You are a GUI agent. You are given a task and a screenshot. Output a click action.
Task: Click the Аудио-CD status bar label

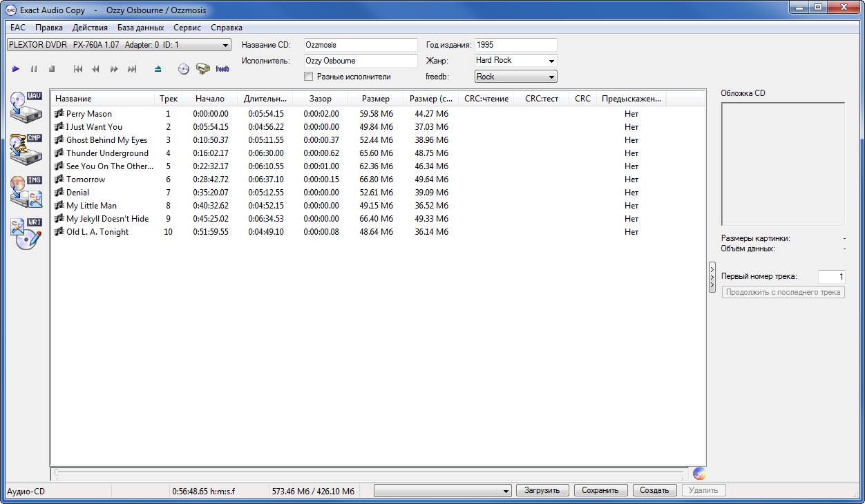pos(26,492)
